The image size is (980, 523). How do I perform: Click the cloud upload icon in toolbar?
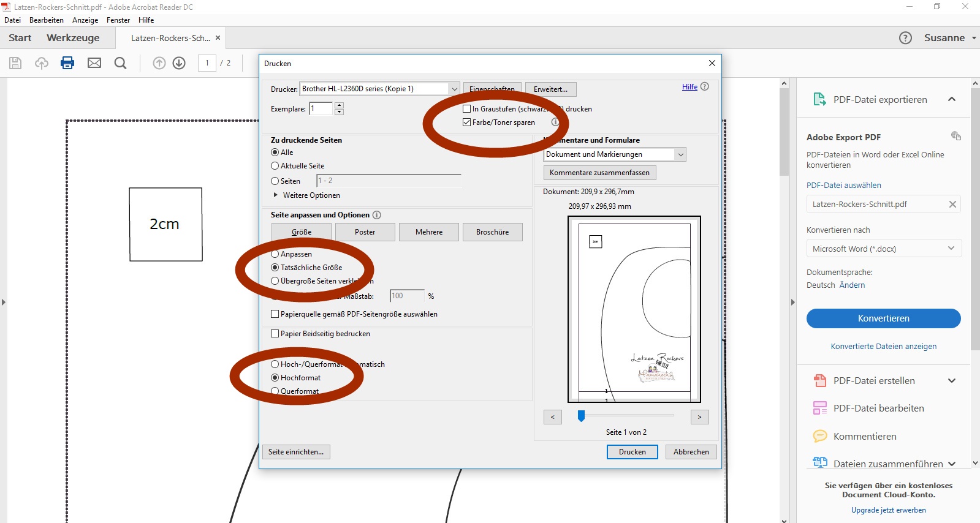tap(42, 63)
